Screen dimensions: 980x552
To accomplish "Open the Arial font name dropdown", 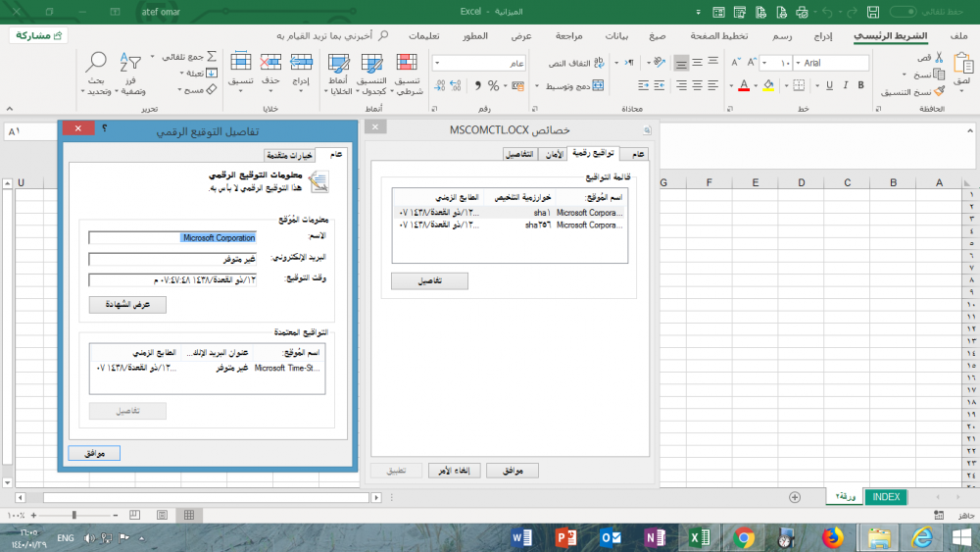I will [x=798, y=63].
